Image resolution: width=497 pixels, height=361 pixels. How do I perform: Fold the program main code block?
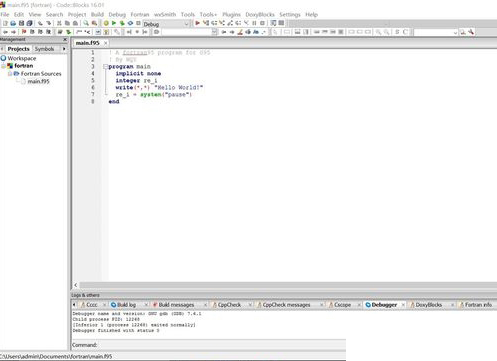click(x=105, y=67)
